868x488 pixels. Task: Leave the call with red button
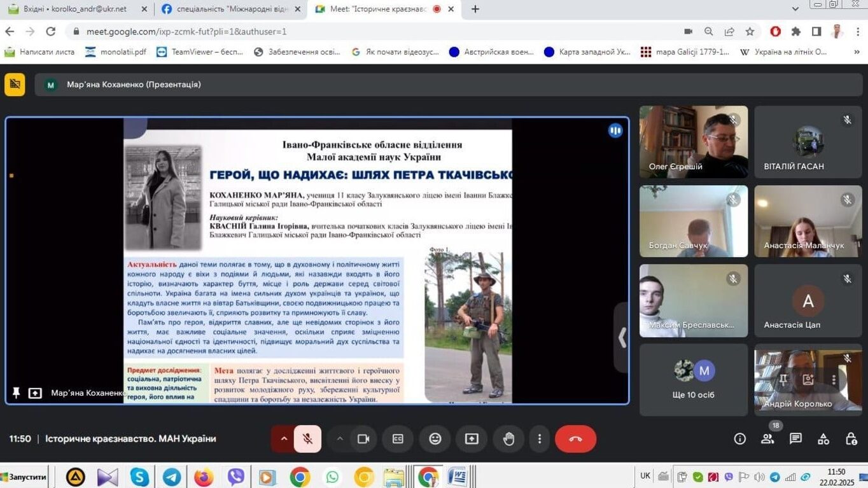click(575, 439)
